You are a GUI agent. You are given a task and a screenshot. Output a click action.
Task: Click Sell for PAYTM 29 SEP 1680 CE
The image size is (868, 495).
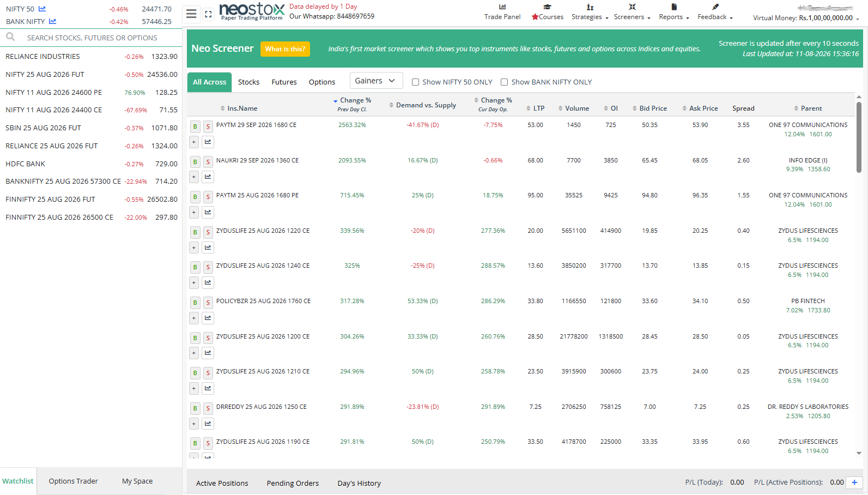coord(208,126)
